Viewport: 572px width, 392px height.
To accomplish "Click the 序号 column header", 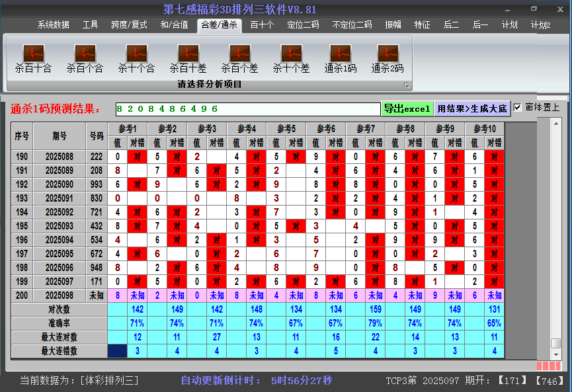I will [x=22, y=136].
